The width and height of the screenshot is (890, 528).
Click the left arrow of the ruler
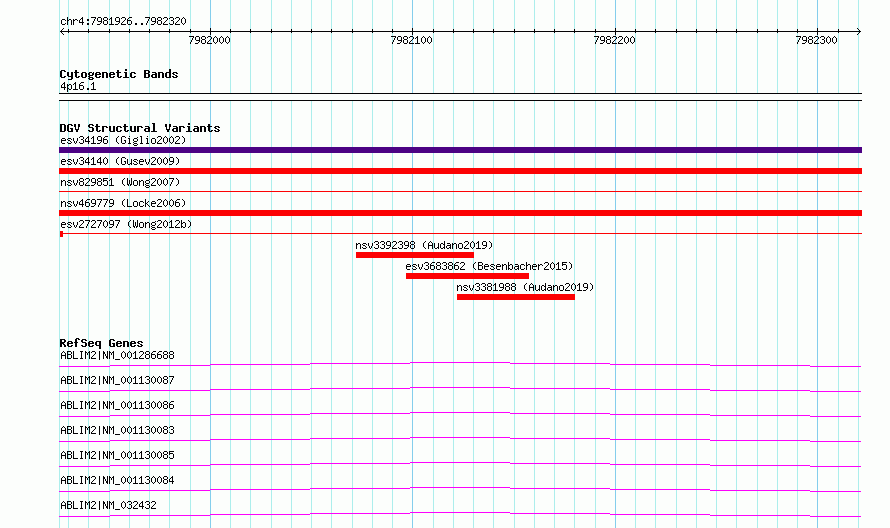click(x=63, y=31)
